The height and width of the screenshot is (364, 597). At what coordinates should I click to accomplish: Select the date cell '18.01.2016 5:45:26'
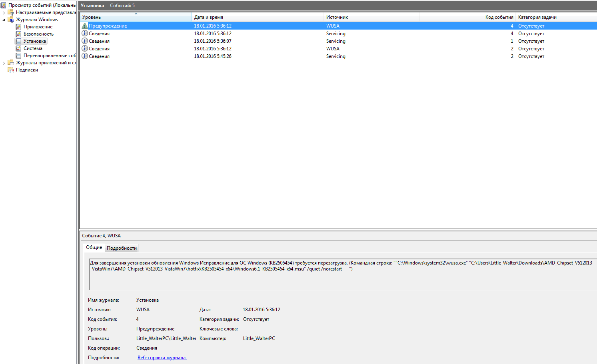point(213,56)
